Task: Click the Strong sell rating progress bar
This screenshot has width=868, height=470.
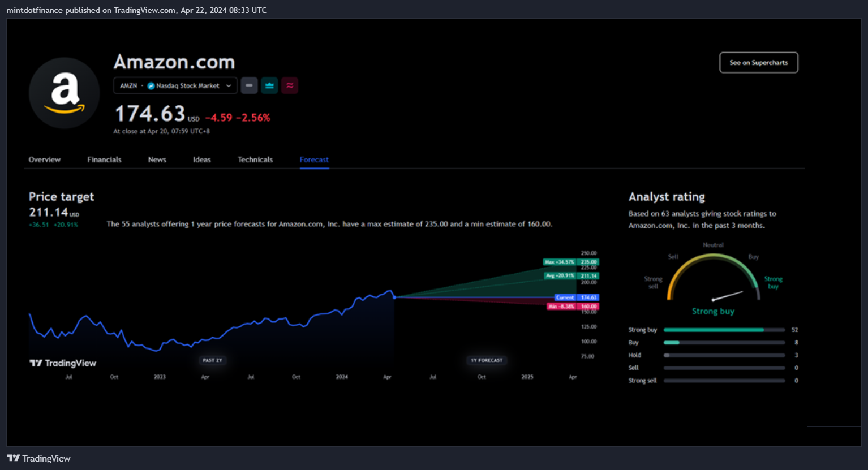Action: click(x=724, y=381)
